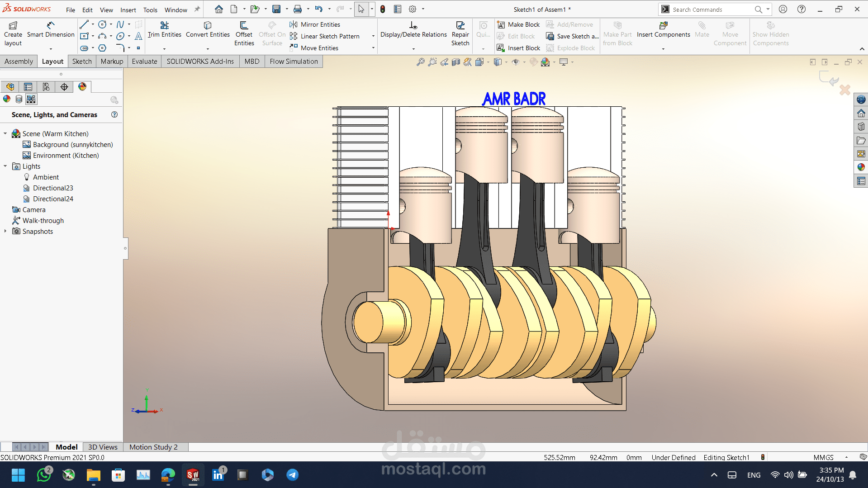Select the Spline sketch tool
Screen dimensions: 868x488
click(120, 24)
